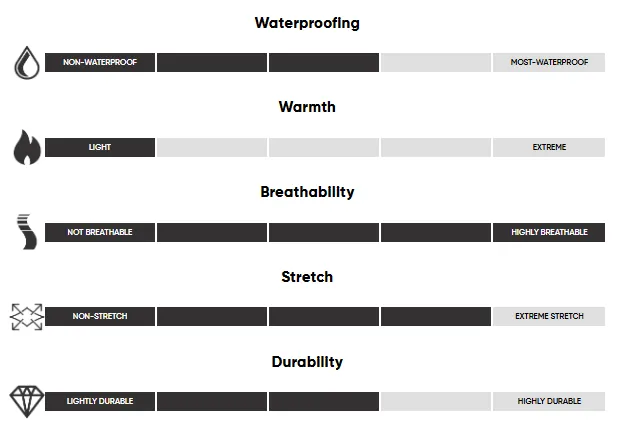The height and width of the screenshot is (441, 633).
Task: Select the NON-WATERPROOF rating segment
Action: [x=100, y=62]
